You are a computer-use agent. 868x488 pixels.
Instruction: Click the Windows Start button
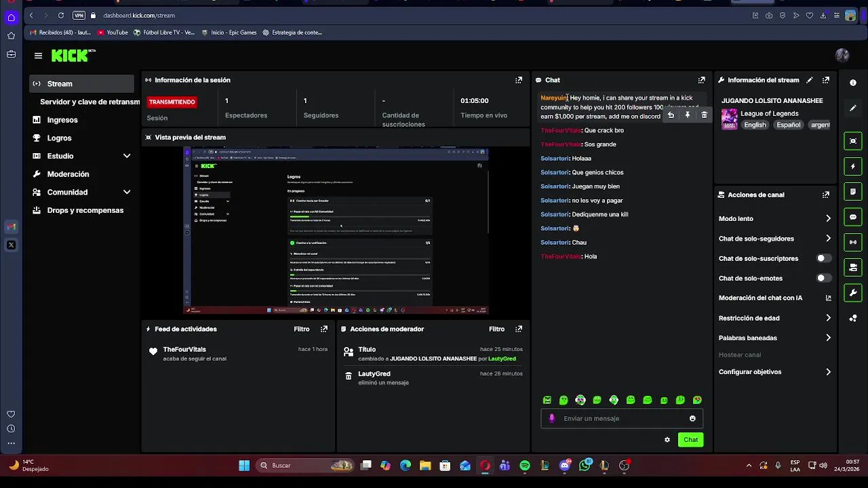244,466
